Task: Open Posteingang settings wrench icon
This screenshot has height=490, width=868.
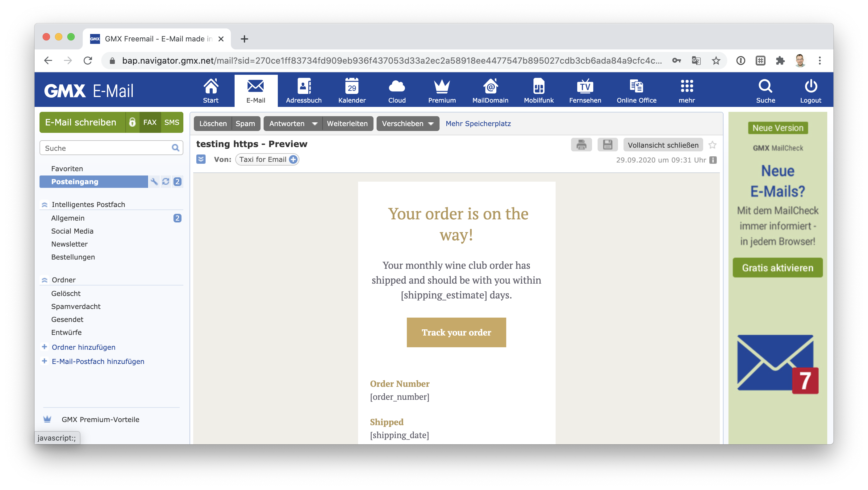Action: (154, 181)
